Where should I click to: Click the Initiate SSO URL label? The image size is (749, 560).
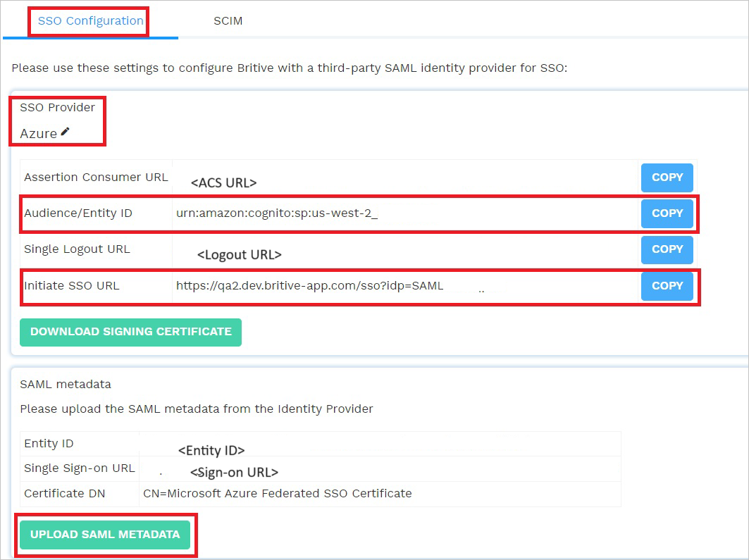pyautogui.click(x=72, y=286)
